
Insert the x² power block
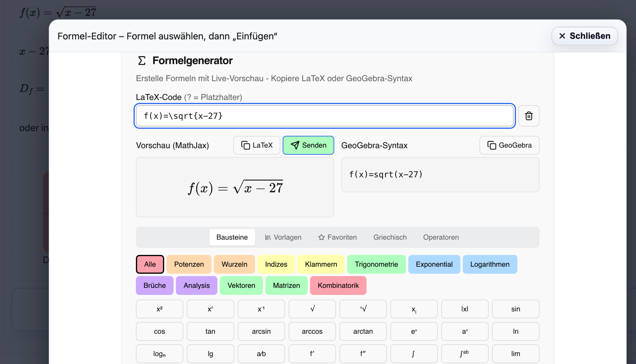159,309
